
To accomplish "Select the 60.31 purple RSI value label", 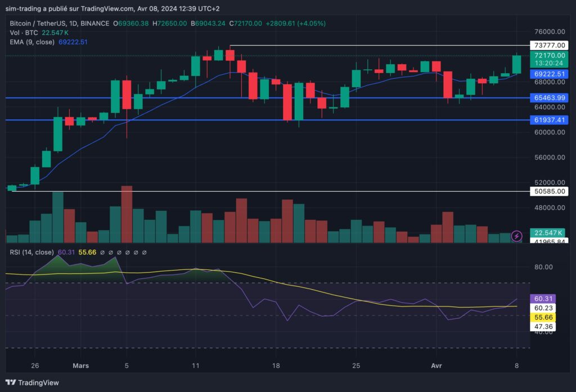I will [x=542, y=299].
